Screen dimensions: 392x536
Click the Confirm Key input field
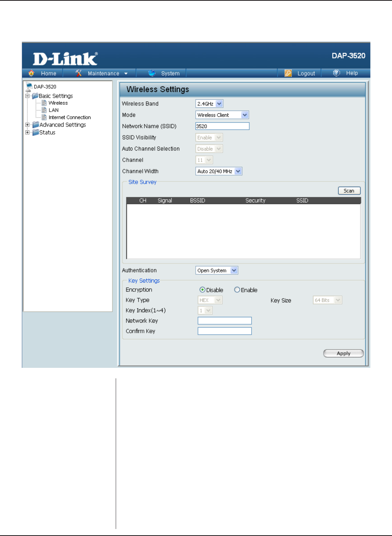tap(224, 331)
